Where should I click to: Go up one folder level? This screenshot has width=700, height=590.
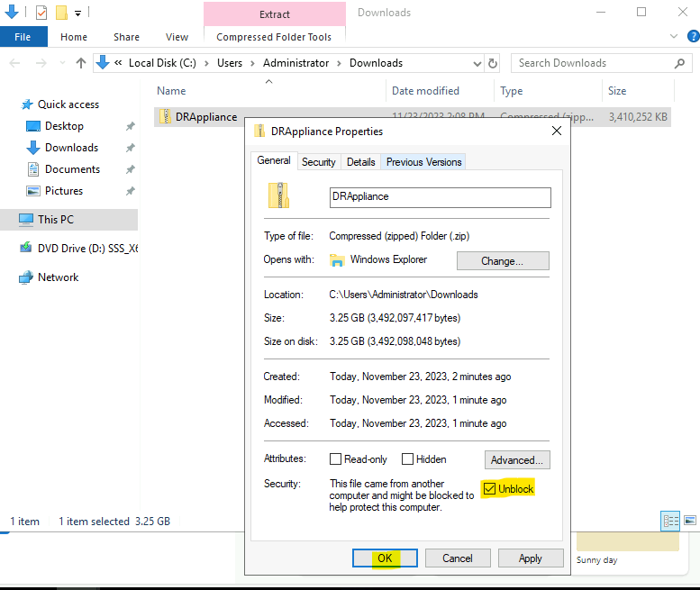click(81, 63)
